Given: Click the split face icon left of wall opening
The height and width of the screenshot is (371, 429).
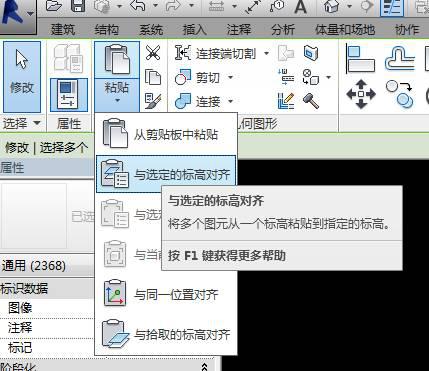Looking at the screenshot, I should 286,53.
